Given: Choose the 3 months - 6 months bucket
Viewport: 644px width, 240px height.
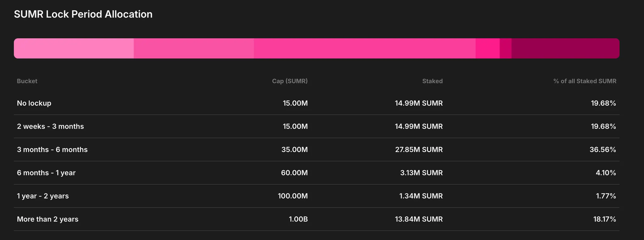Looking at the screenshot, I should 52,150.
